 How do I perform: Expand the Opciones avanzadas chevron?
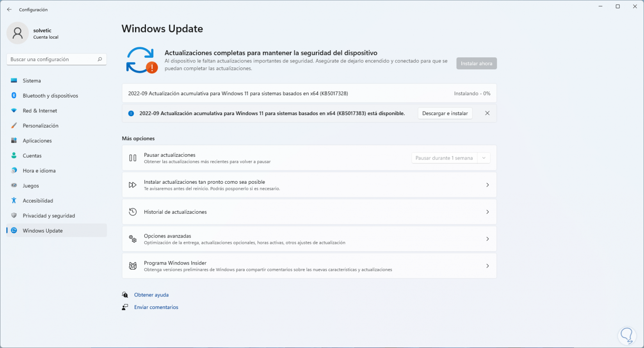[487, 239]
